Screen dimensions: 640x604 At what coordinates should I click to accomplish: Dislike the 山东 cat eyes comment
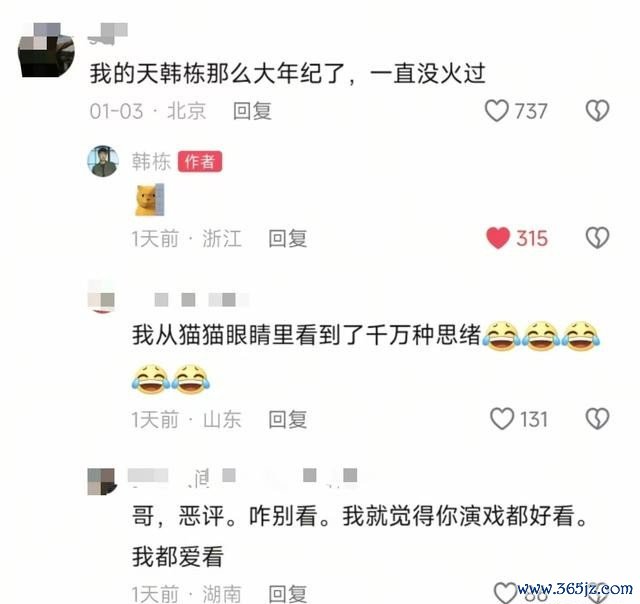click(598, 419)
